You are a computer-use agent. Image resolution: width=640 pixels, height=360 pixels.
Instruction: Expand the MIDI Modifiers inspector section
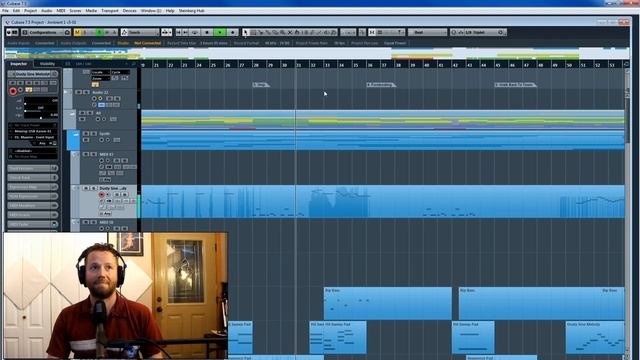click(x=33, y=206)
